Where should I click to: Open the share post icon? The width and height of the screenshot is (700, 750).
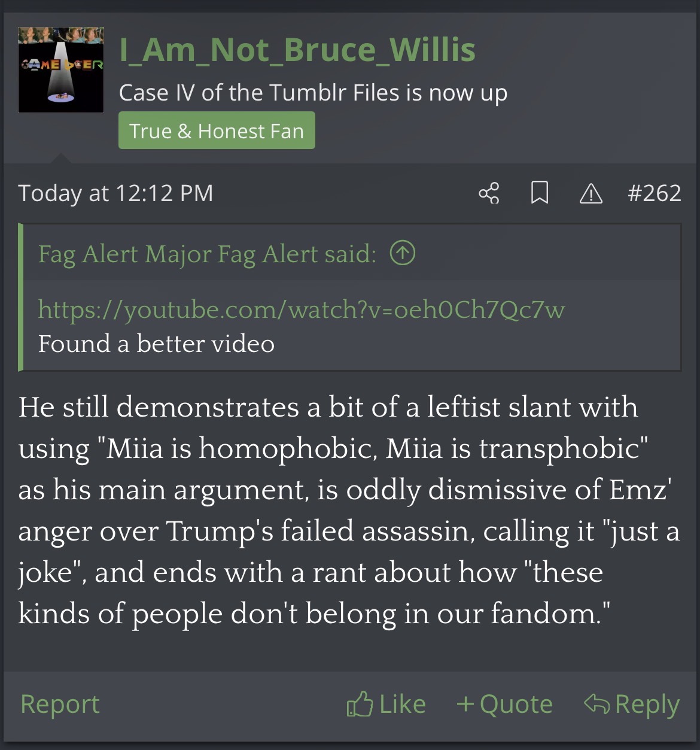click(489, 193)
